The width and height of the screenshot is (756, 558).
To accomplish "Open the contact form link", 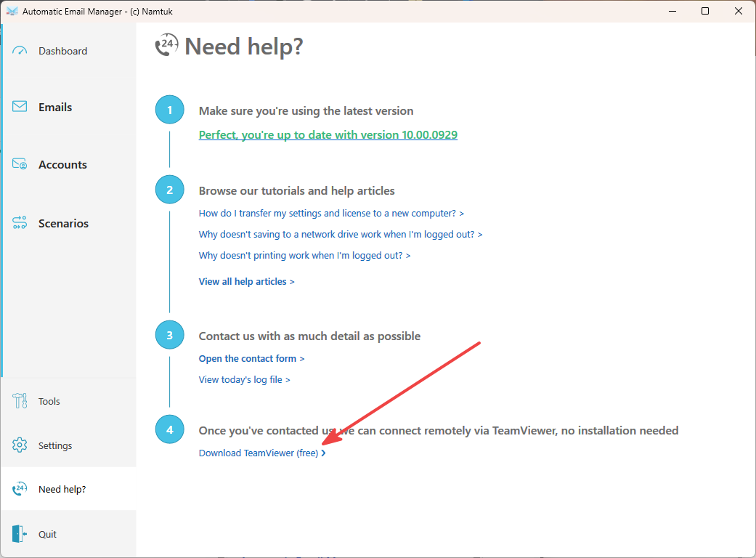I will (252, 359).
